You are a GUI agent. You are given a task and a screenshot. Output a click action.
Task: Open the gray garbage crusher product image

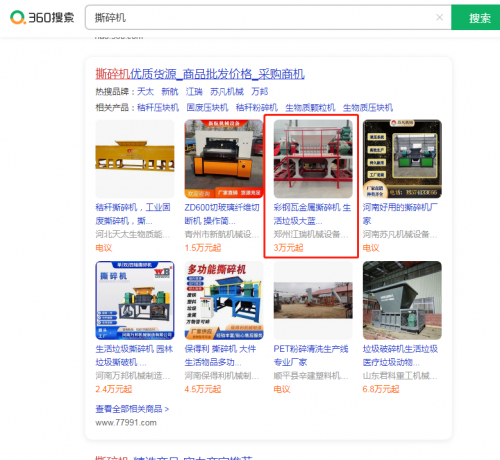(x=402, y=300)
